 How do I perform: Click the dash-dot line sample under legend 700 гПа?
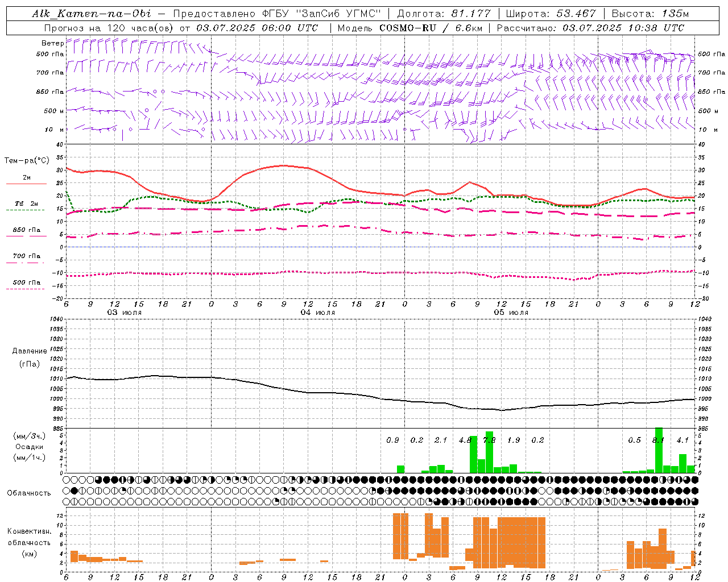(26, 263)
